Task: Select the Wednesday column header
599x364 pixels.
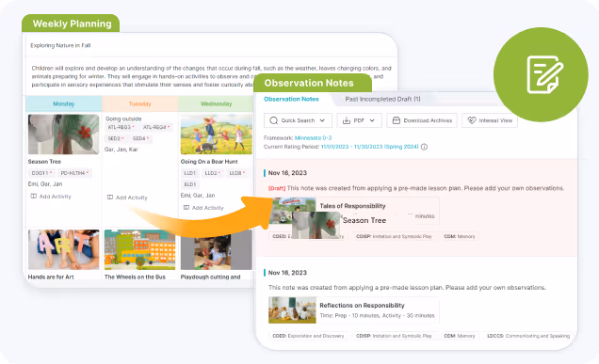Action: (x=216, y=103)
